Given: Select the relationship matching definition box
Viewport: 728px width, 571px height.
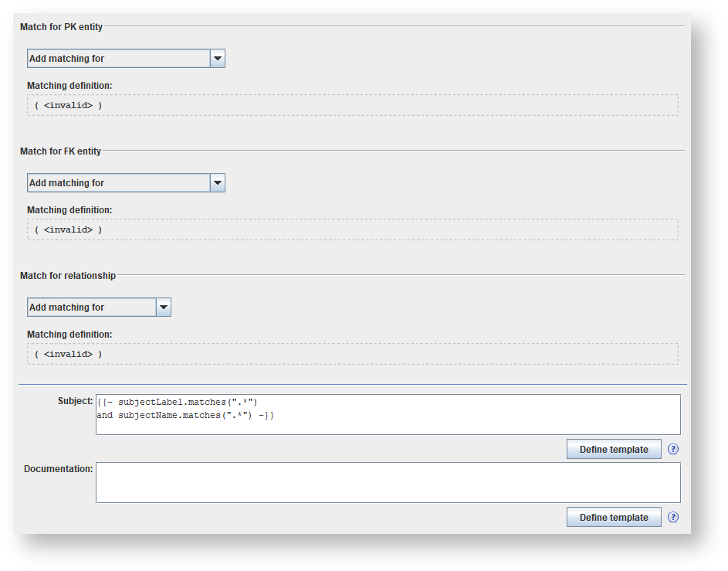Looking at the screenshot, I should point(353,354).
